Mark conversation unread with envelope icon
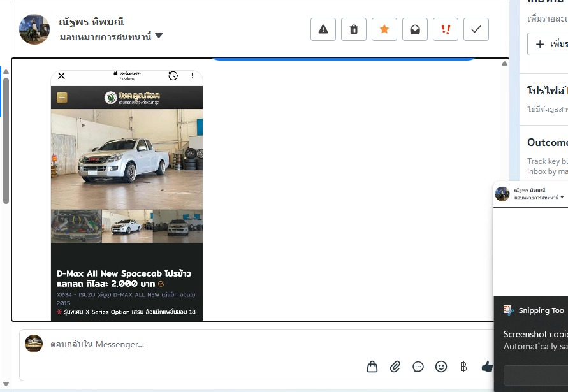Image resolution: width=568 pixels, height=392 pixels. click(x=415, y=29)
